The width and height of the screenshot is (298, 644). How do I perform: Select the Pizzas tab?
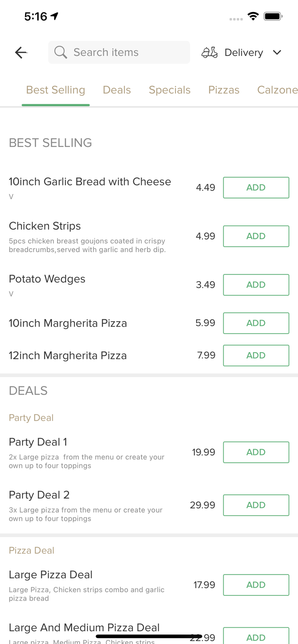[224, 90]
